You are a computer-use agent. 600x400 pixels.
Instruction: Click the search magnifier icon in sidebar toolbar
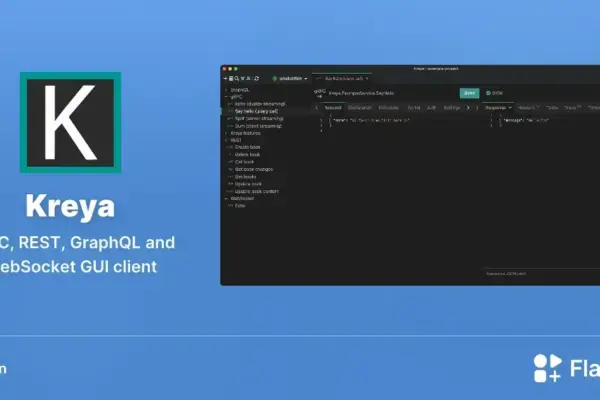[237, 78]
